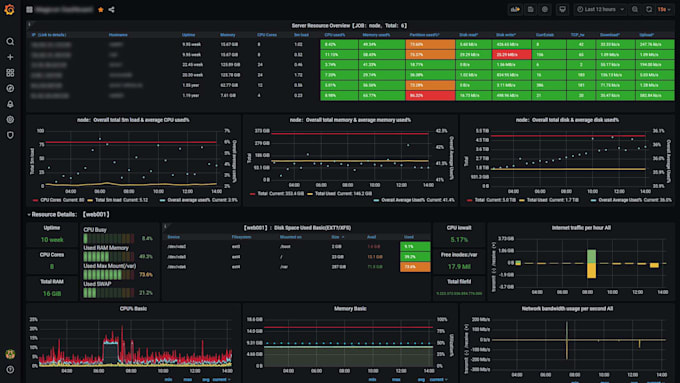Click the Create plus icon in sidebar

(10, 57)
